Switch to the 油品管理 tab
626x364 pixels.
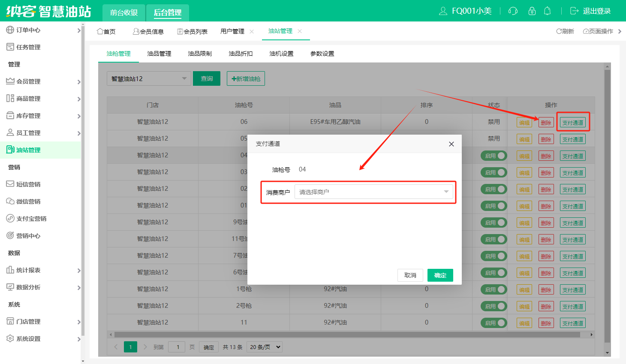159,54
